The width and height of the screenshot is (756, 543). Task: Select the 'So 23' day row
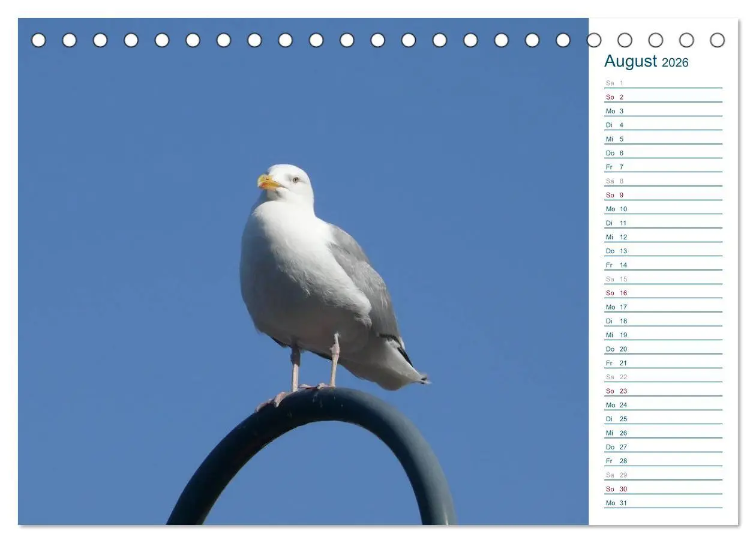[x=663, y=391]
